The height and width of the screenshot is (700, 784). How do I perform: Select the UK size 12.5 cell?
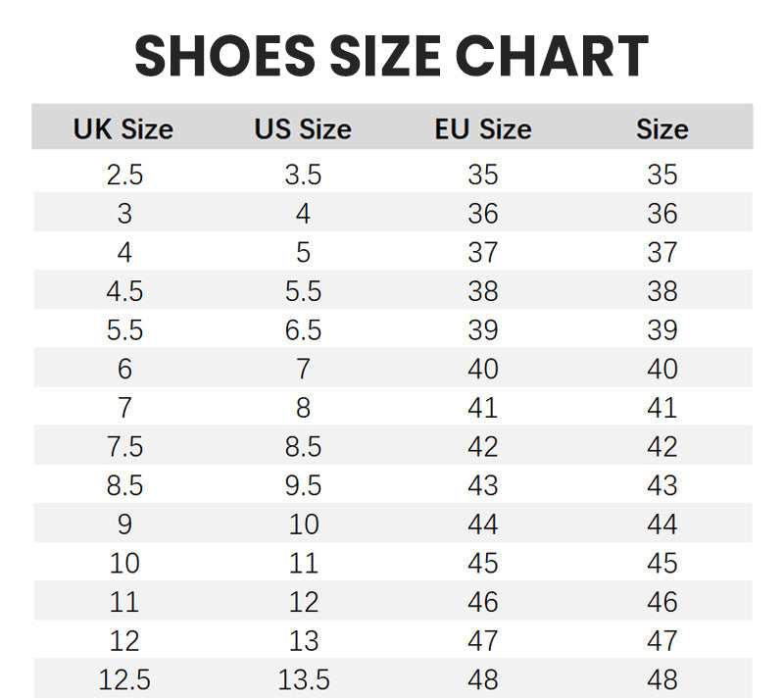124,679
